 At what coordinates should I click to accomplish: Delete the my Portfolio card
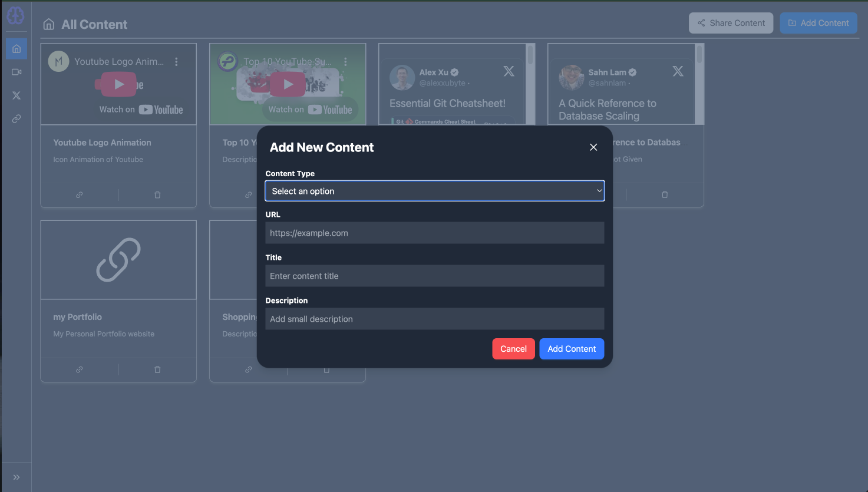pos(157,369)
